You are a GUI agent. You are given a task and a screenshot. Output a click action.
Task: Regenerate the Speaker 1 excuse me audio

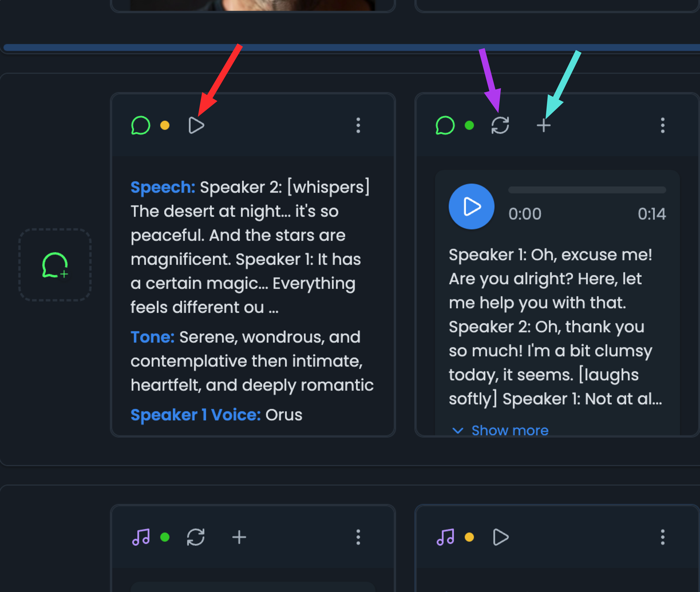coord(500,126)
